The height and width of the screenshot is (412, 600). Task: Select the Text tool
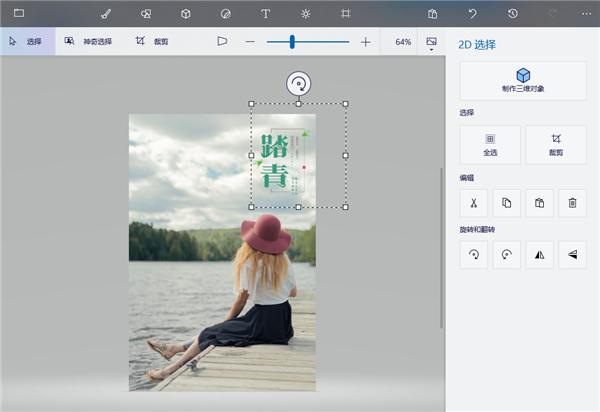(x=266, y=14)
